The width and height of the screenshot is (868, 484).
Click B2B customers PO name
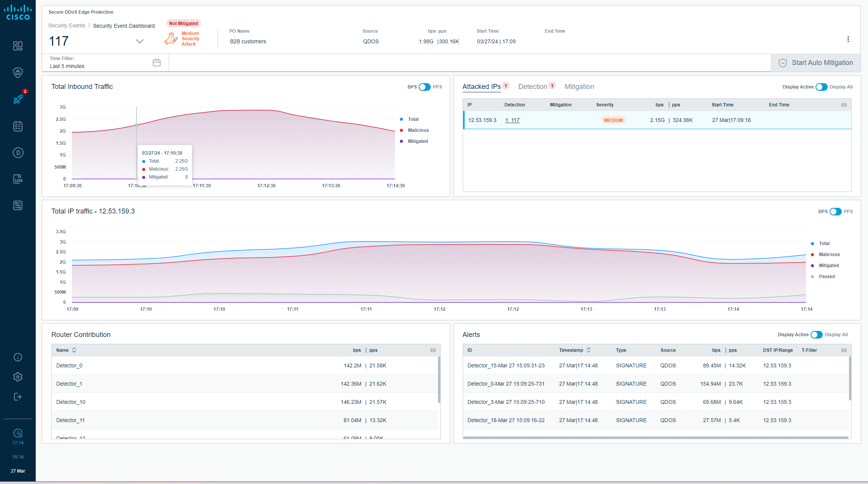(248, 41)
